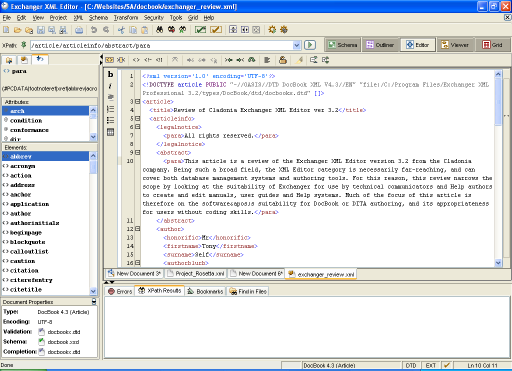Click the Undo arrow icon
The image size is (512, 371).
click(94, 30)
